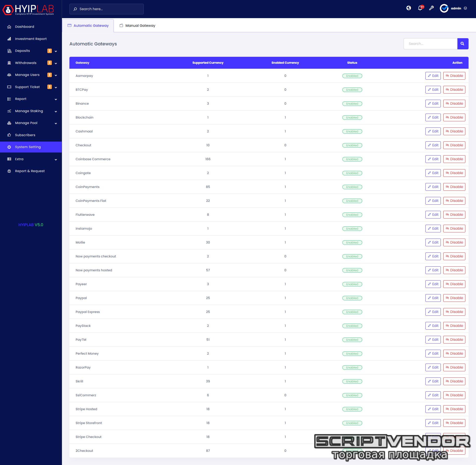The width and height of the screenshot is (476, 465).
Task: Disable the Mollie gateway
Action: pos(454,242)
